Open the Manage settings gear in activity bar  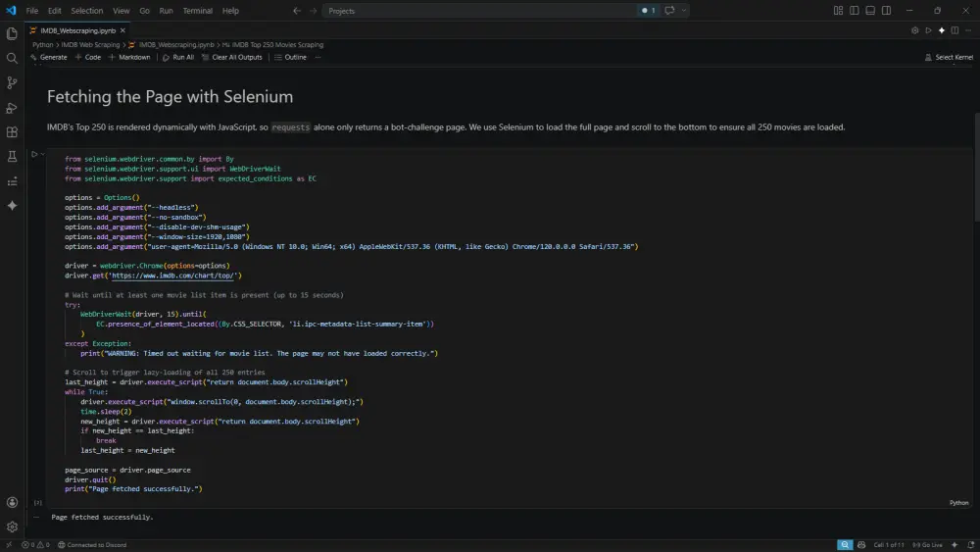[12, 527]
